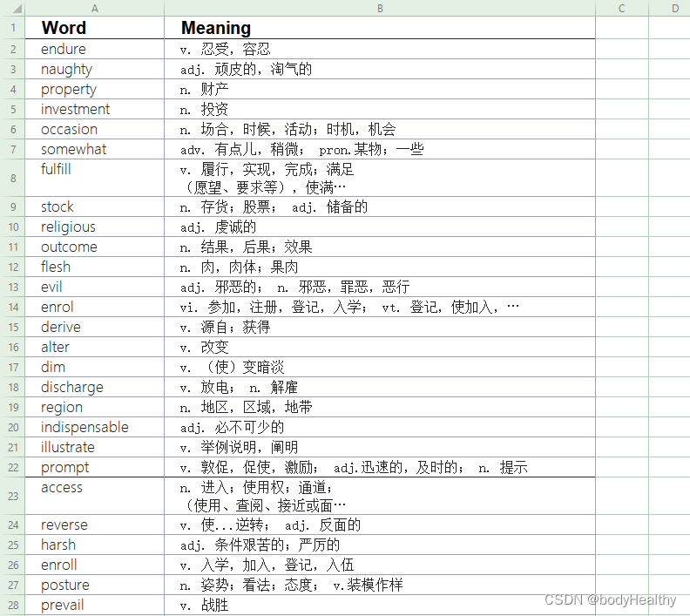Select row 28 header
690x616 pixels.
tap(13, 605)
